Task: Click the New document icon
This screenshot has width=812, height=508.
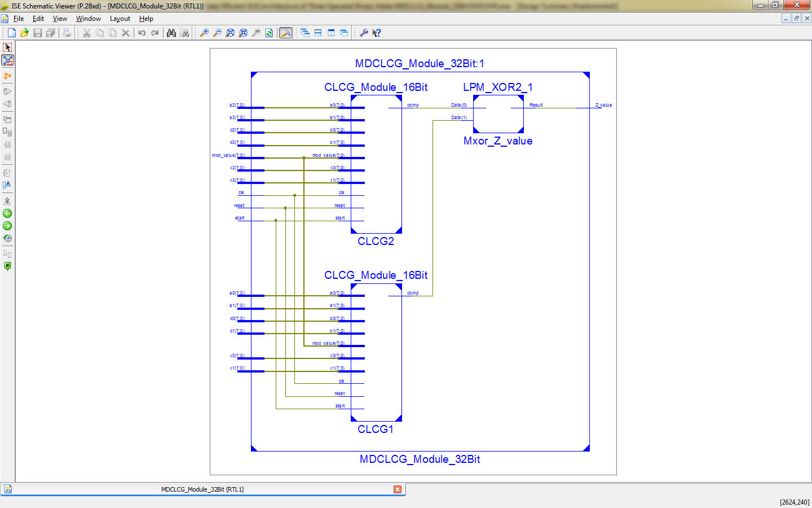Action: coord(11,33)
